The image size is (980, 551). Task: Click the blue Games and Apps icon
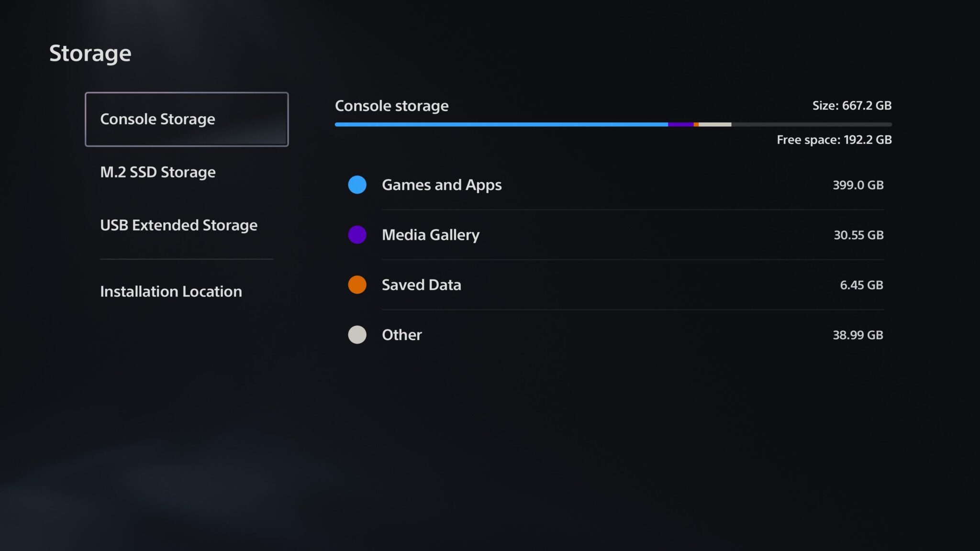click(357, 185)
